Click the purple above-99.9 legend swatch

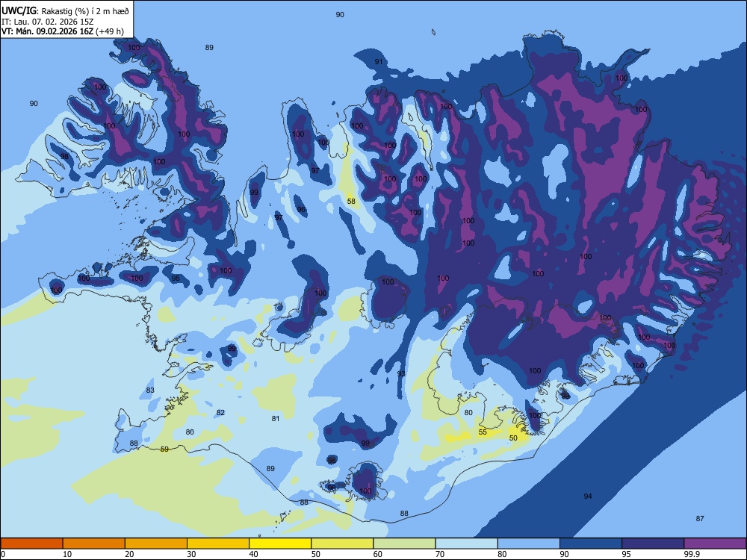(715, 544)
